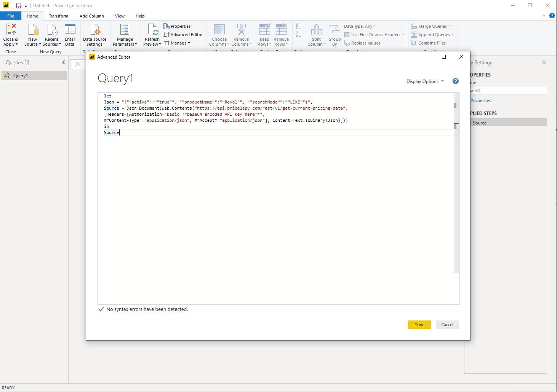This screenshot has width=557, height=392.
Task: Open the File menu
Action: [11, 16]
